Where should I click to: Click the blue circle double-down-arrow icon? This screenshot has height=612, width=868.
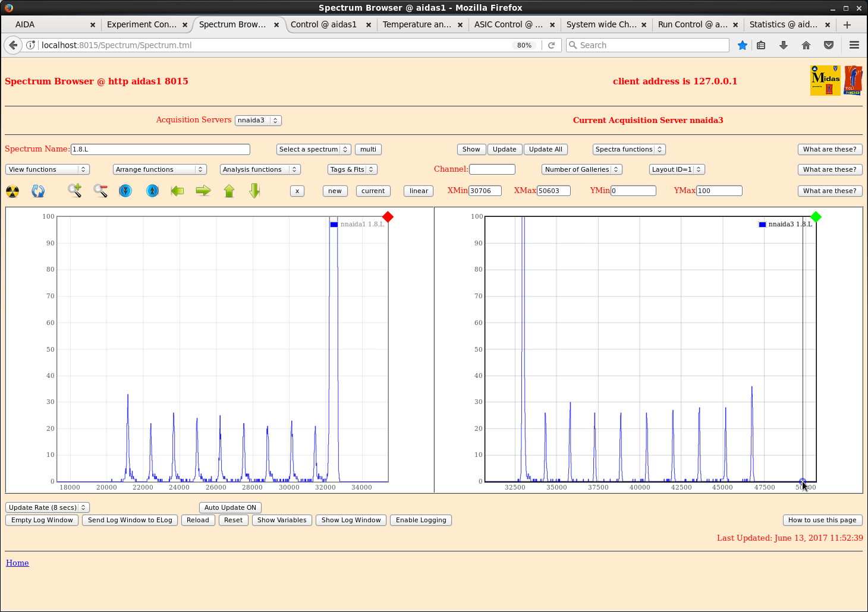click(x=125, y=191)
